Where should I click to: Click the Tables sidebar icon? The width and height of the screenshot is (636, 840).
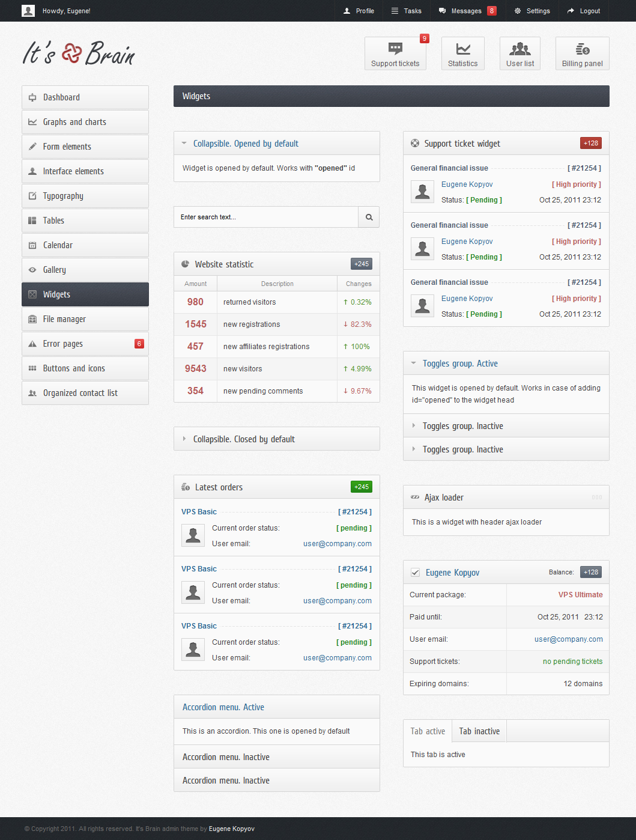coord(32,221)
